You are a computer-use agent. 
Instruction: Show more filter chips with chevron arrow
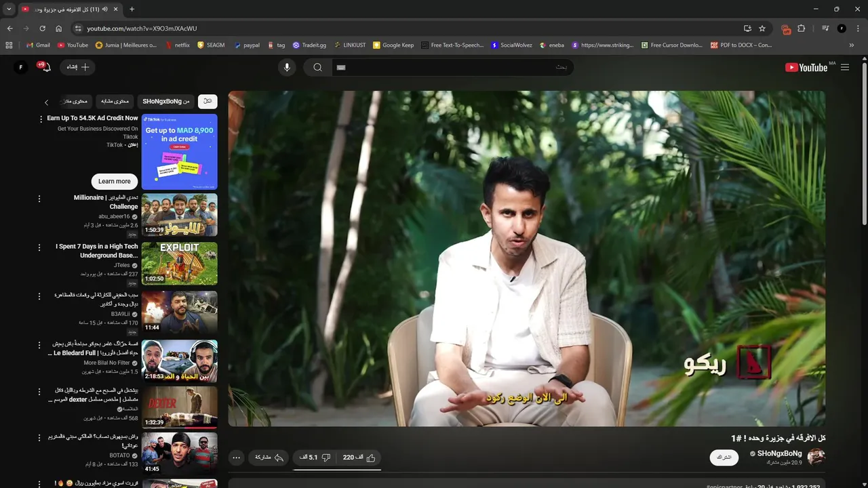click(x=46, y=102)
